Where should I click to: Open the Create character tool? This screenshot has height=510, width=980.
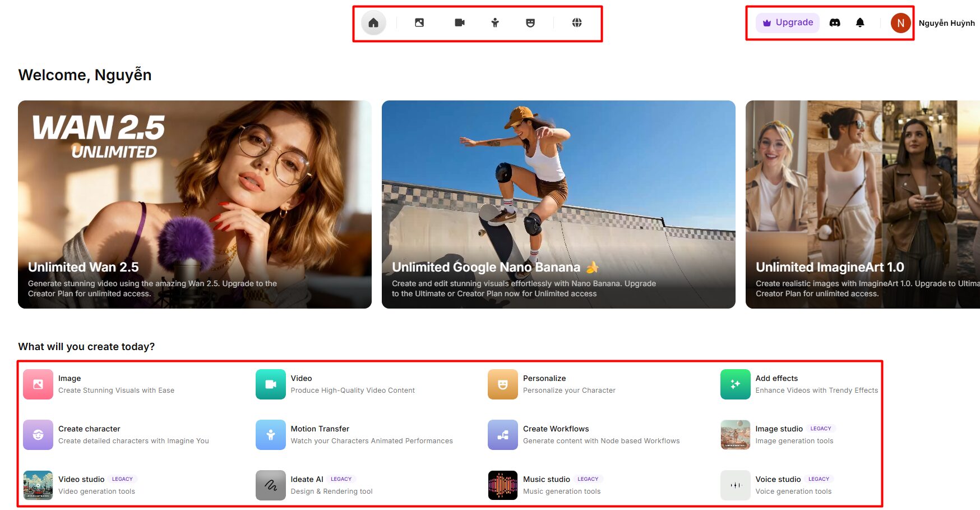(x=89, y=435)
